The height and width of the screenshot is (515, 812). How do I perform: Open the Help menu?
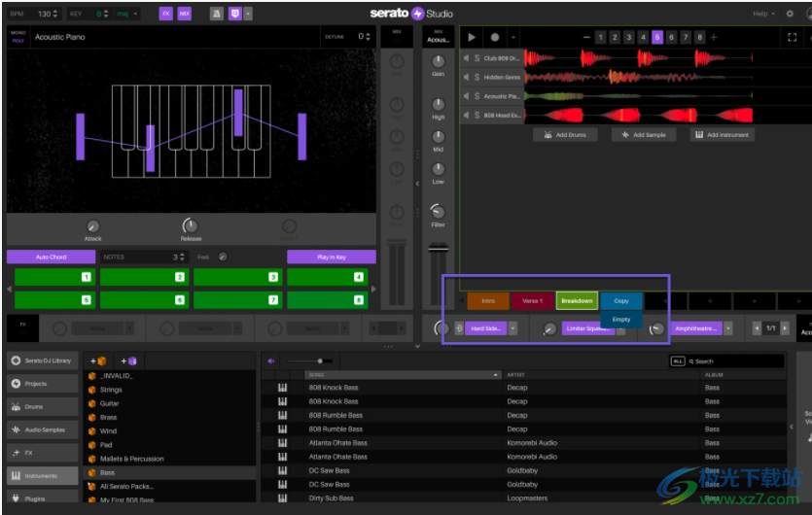(x=763, y=14)
